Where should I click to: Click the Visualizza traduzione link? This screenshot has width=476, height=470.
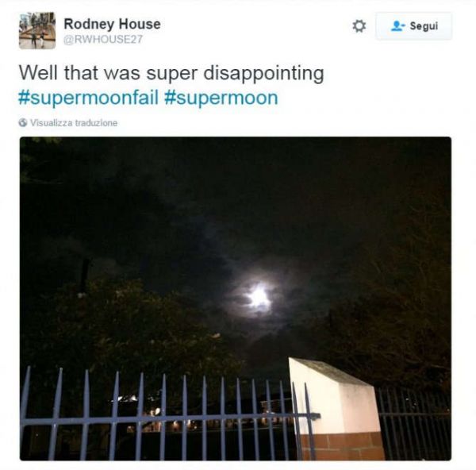[74, 123]
